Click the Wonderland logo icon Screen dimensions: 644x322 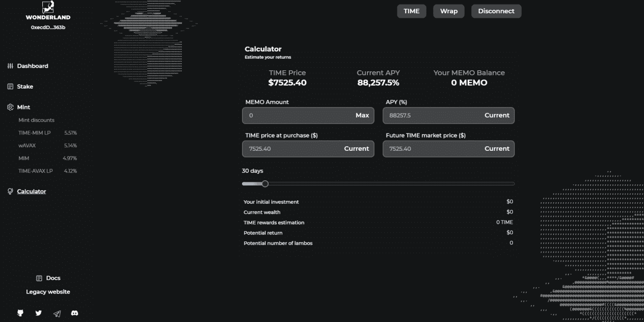pos(48,7)
